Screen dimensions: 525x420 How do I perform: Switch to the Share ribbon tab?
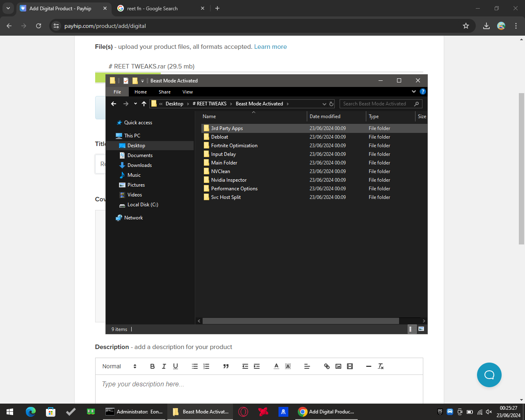pyautogui.click(x=164, y=92)
